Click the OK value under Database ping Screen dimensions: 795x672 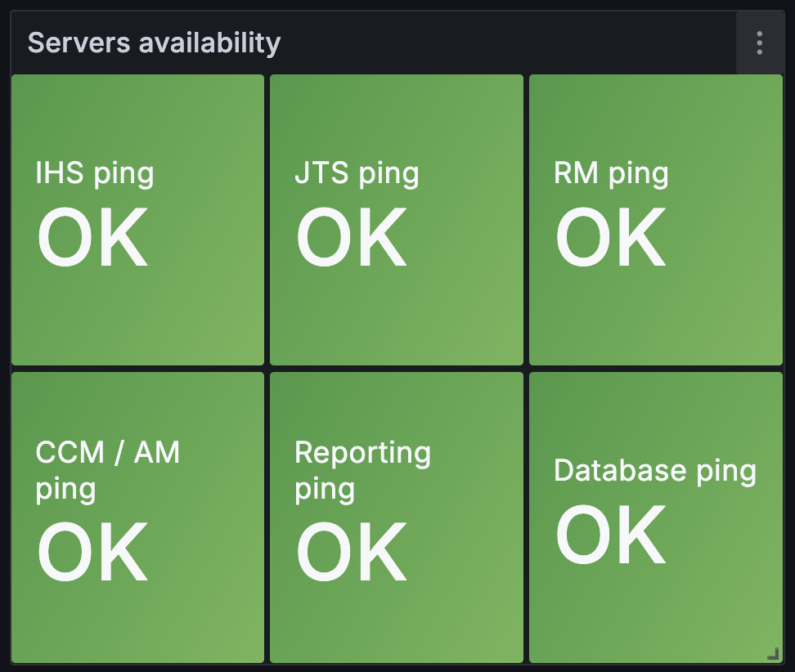(610, 534)
